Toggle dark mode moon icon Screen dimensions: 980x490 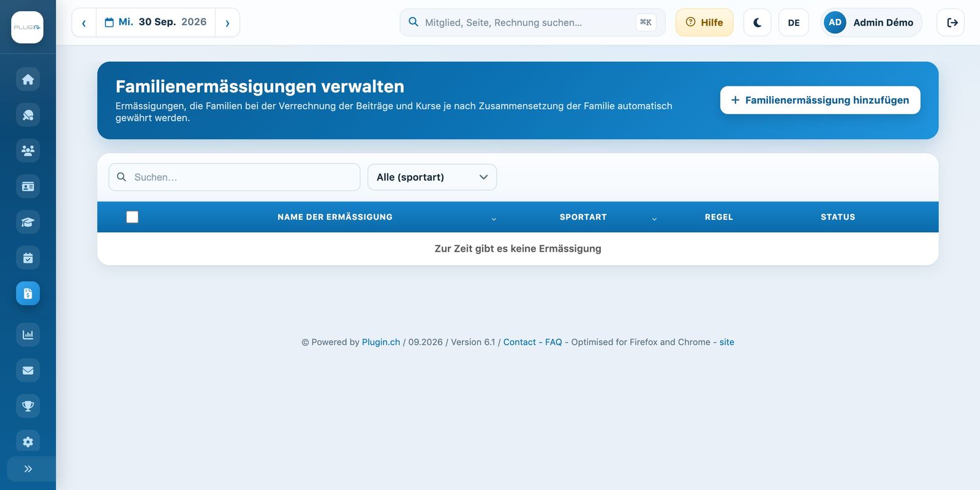(757, 22)
